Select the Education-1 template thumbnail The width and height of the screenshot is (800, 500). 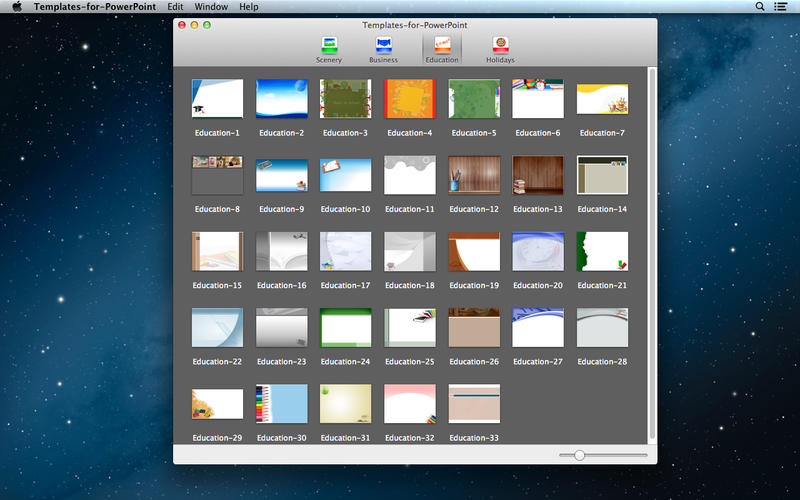point(217,99)
